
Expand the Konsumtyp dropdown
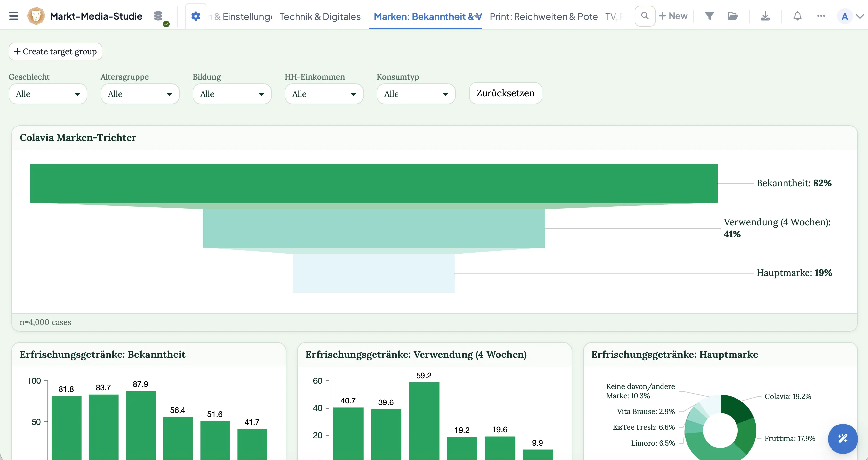pyautogui.click(x=416, y=94)
